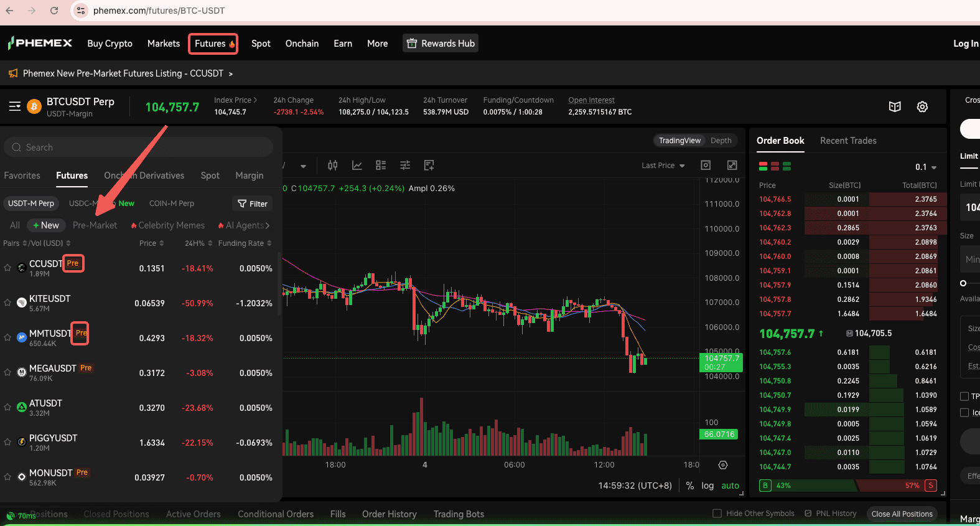Show only sell orders in order book
This screenshot has height=526, width=980.
775,166
